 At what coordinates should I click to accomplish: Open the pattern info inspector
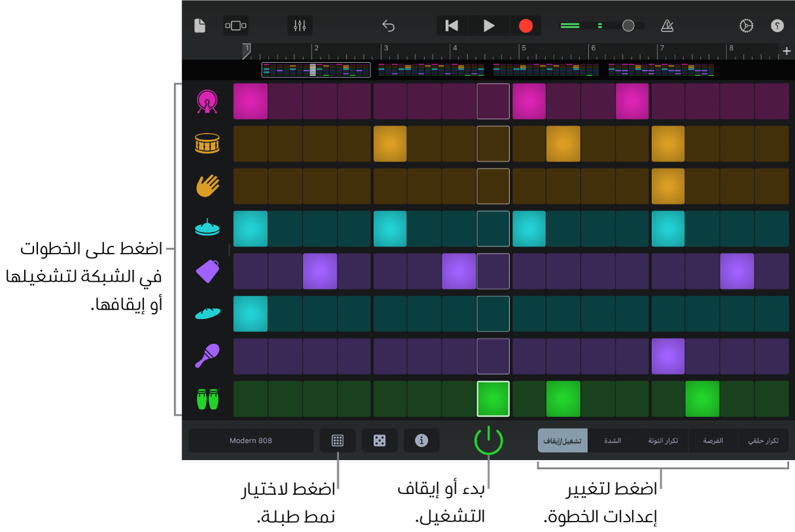point(422,441)
